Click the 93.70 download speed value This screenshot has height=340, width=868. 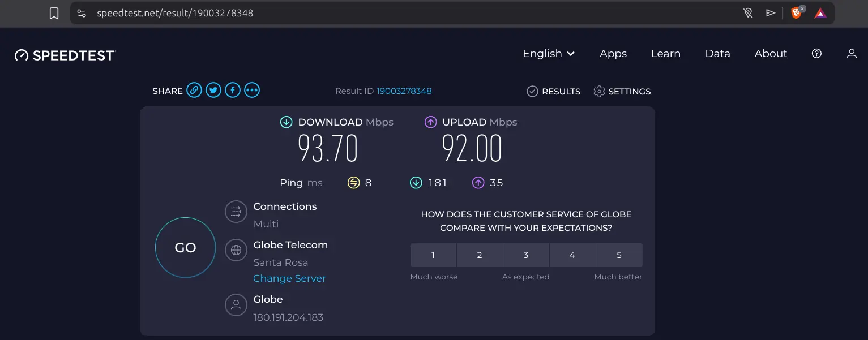coord(328,149)
